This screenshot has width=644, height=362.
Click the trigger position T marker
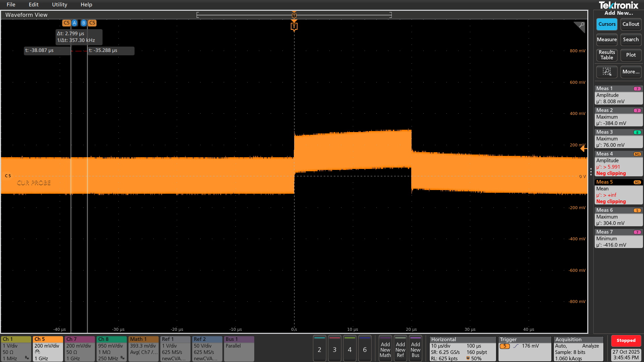294,26
